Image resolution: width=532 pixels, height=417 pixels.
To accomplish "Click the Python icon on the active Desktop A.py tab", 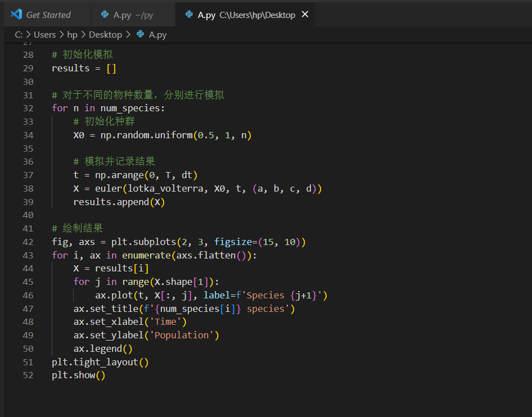I will (x=189, y=14).
